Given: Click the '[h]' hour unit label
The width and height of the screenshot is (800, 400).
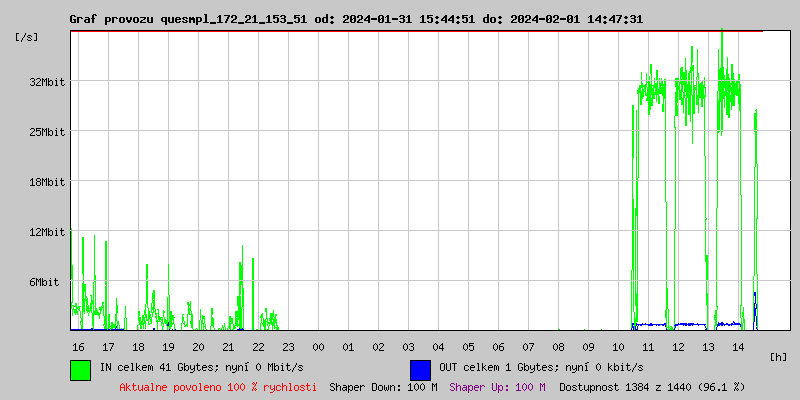Looking at the screenshot, I should tap(779, 356).
